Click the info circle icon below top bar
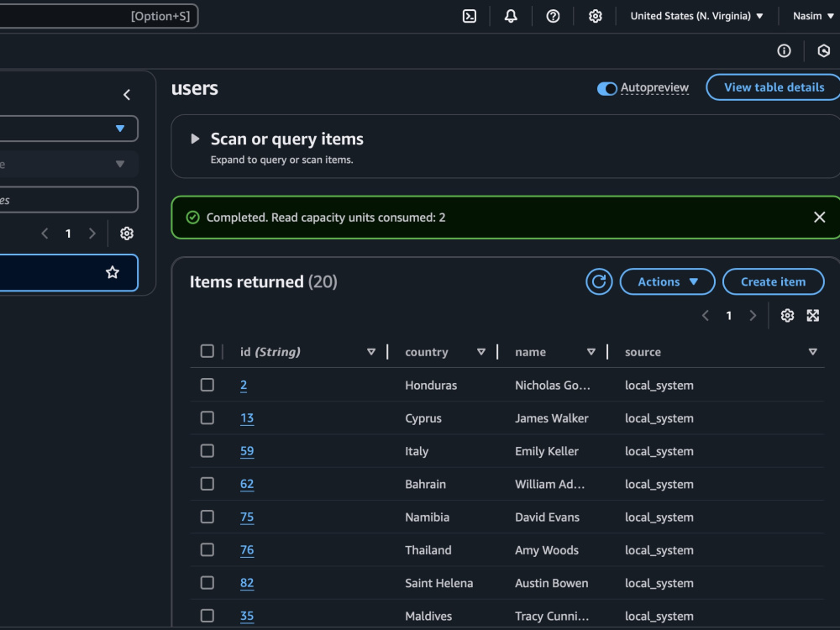 [x=784, y=51]
